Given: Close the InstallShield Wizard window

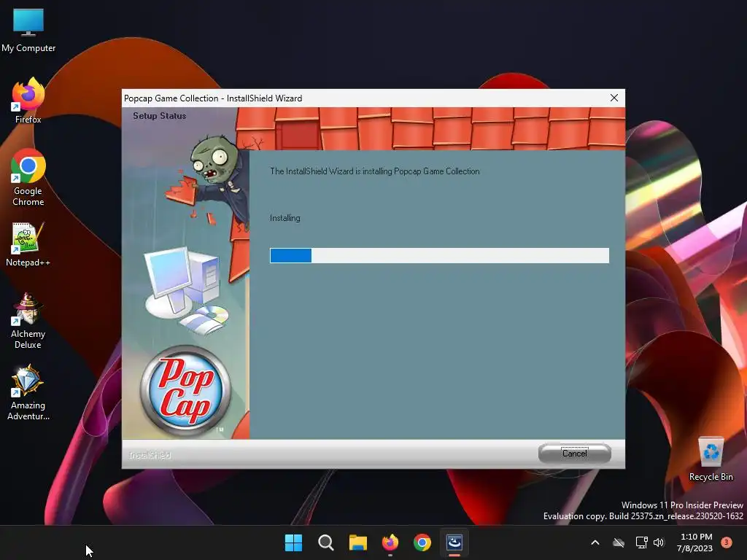Looking at the screenshot, I should coord(614,98).
